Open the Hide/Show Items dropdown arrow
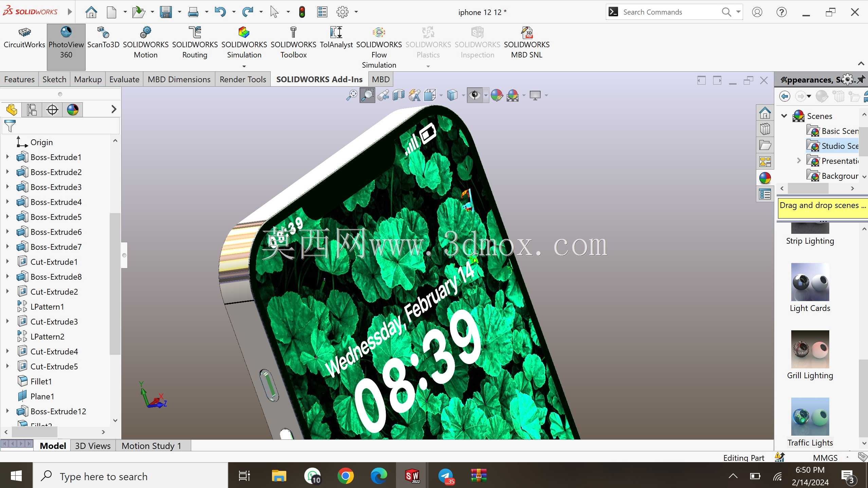Screen dimensions: 868x488 pyautogui.click(x=486, y=95)
